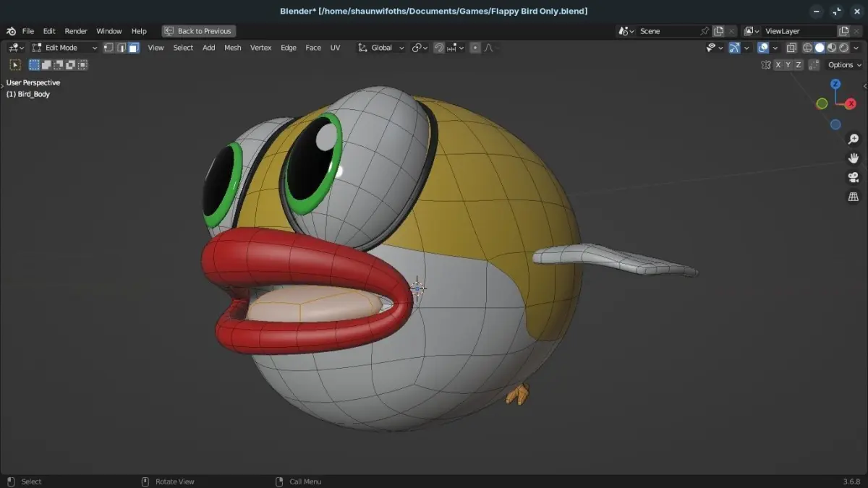Open the Options dropdown

(844, 65)
